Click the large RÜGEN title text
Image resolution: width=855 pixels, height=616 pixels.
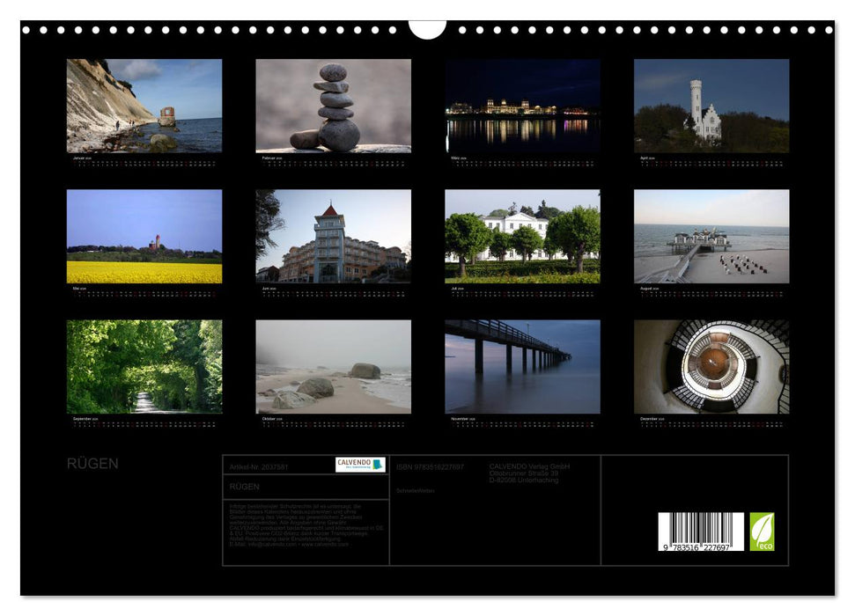tap(92, 464)
